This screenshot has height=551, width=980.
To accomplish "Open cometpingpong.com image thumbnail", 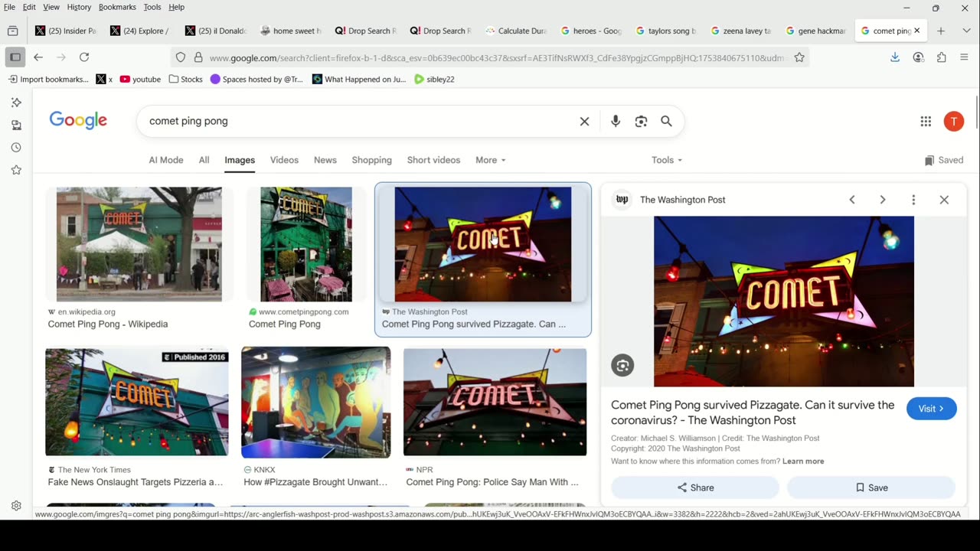I will (306, 244).
